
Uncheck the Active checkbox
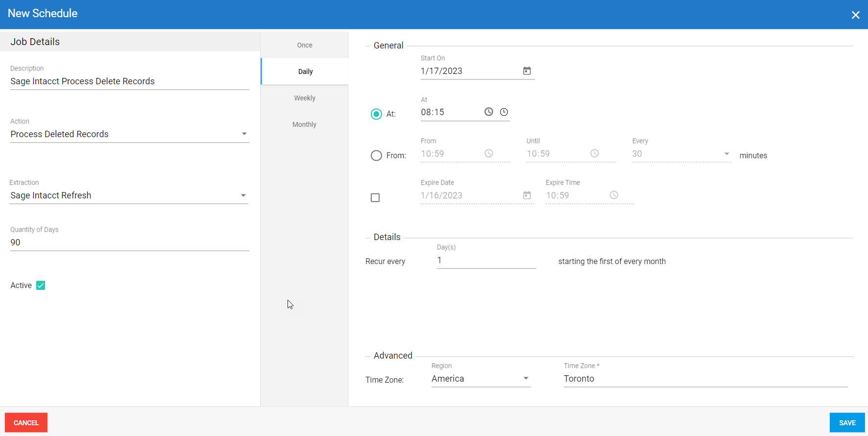pos(41,286)
